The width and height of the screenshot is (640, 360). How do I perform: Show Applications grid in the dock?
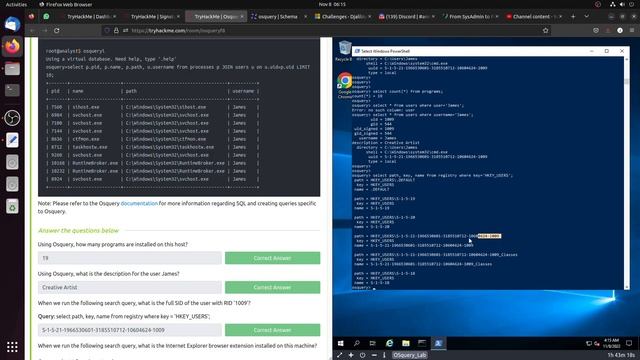tap(12, 347)
